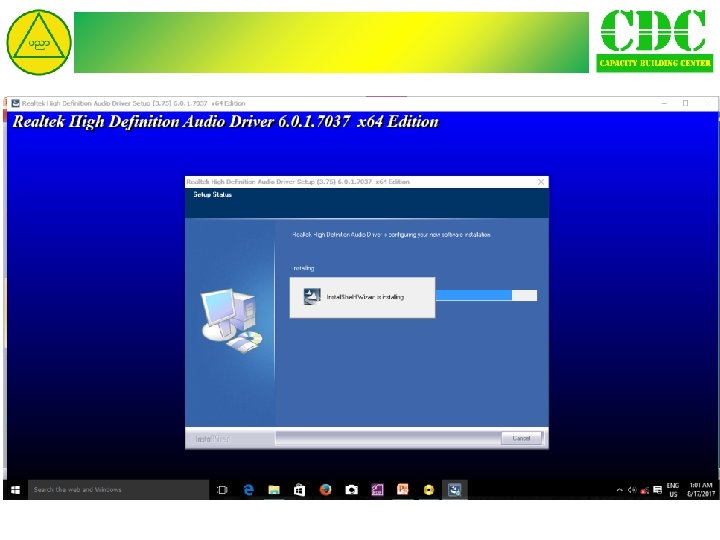
Task: Click the Cancel button in setup dialog
Action: tap(521, 438)
